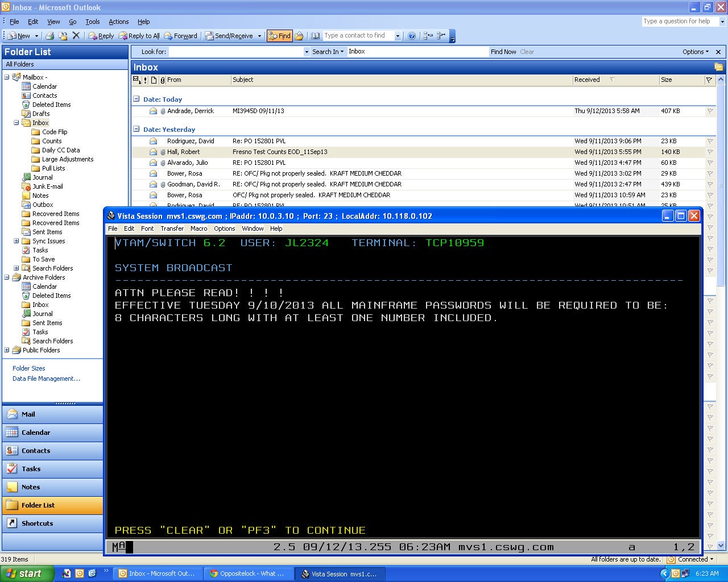Open the Find pane Options dropdown
Screen dimensions: 728x582
coord(696,52)
